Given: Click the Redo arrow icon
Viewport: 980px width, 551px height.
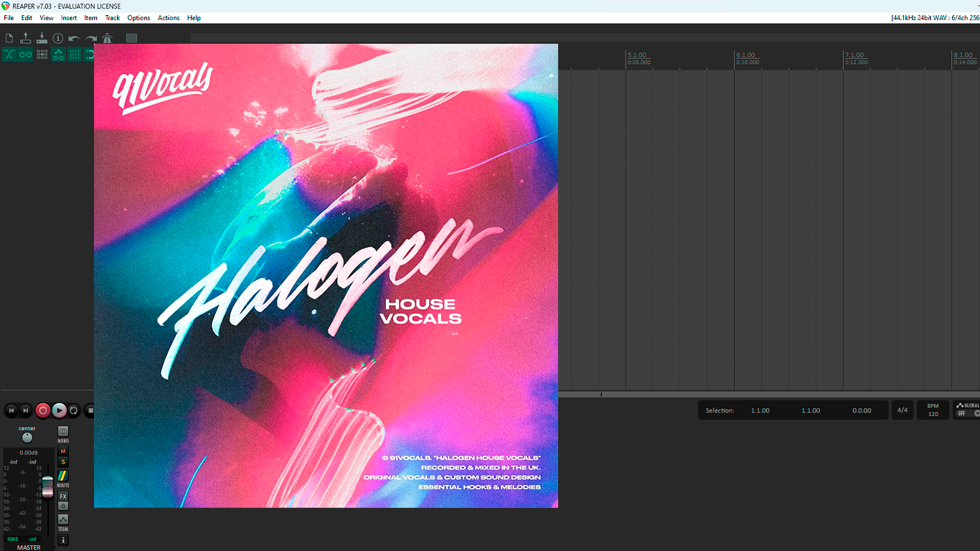Looking at the screenshot, I should point(91,38).
